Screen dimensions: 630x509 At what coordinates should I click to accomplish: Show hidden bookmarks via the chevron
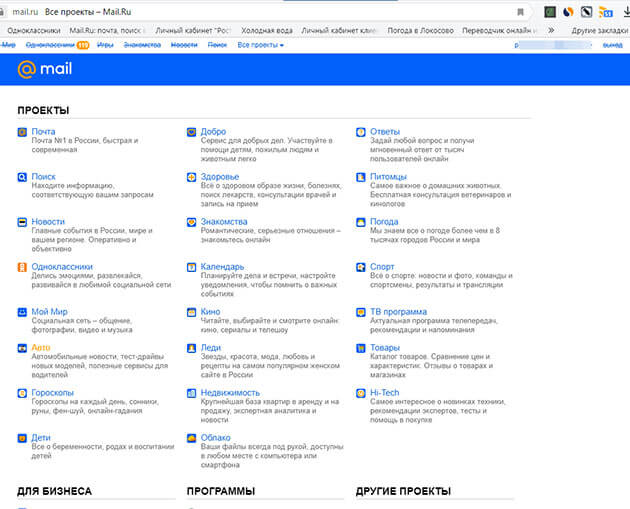click(x=558, y=30)
